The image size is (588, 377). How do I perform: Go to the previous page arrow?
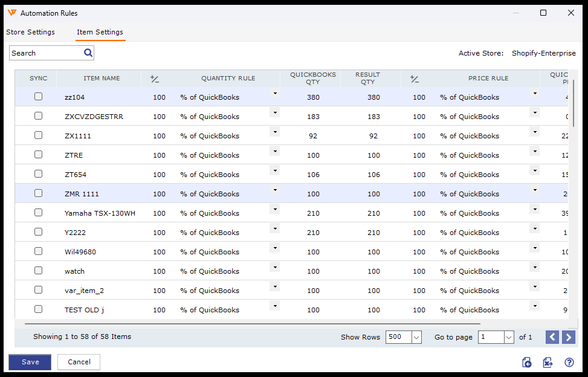coord(552,337)
